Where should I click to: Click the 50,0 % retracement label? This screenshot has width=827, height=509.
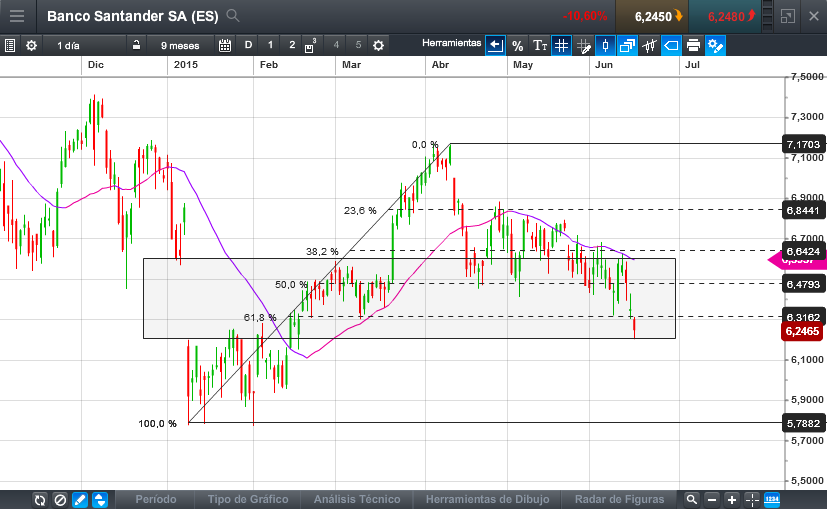coord(291,285)
